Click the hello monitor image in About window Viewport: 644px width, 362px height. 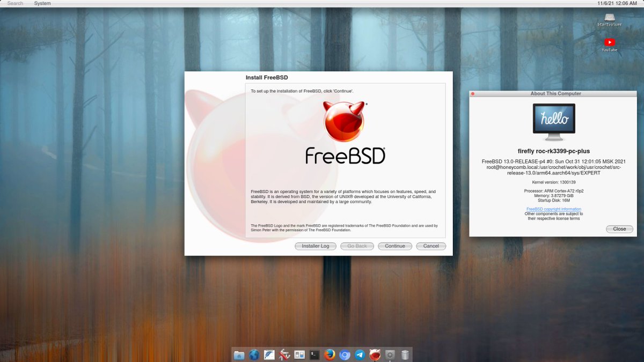pos(554,121)
